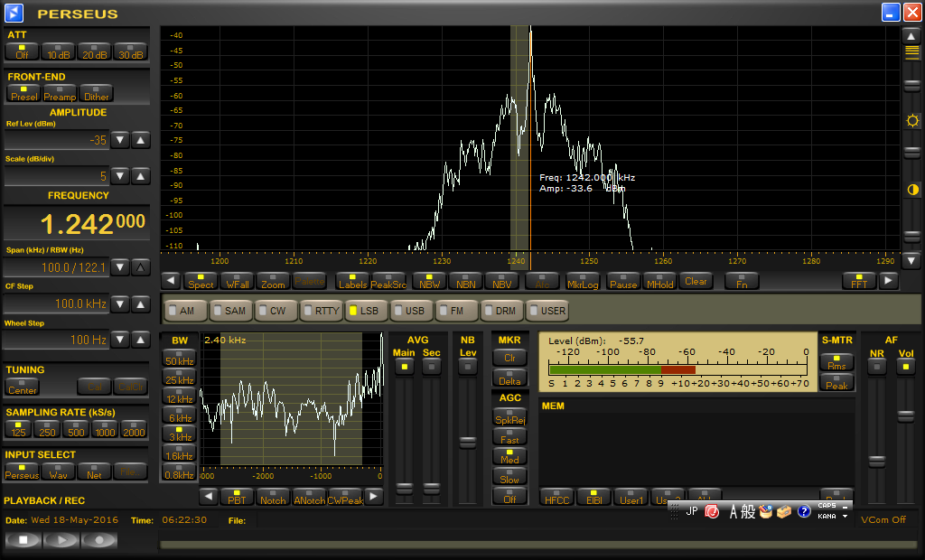Click the Perseus logo icon in title bar

point(14,13)
